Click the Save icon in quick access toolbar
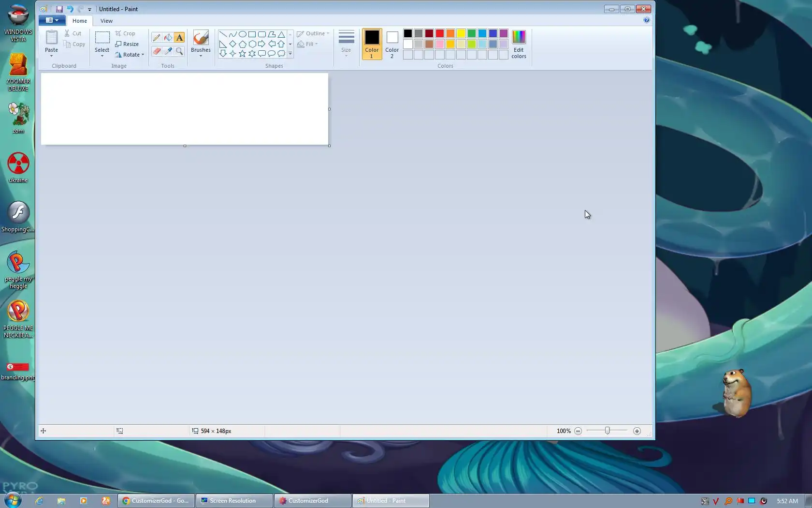Viewport: 812px width, 508px height. 59,9
